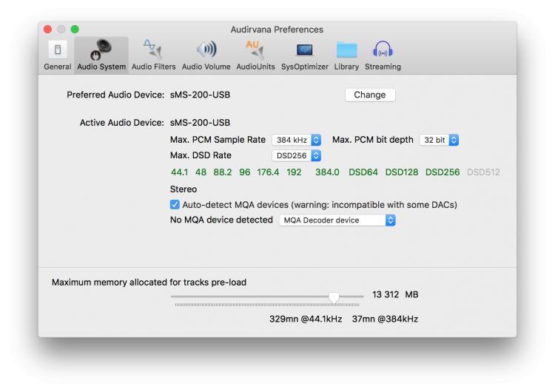Open the SysOptimizer laptop icon
This screenshot has height=392, width=555.
coord(304,50)
